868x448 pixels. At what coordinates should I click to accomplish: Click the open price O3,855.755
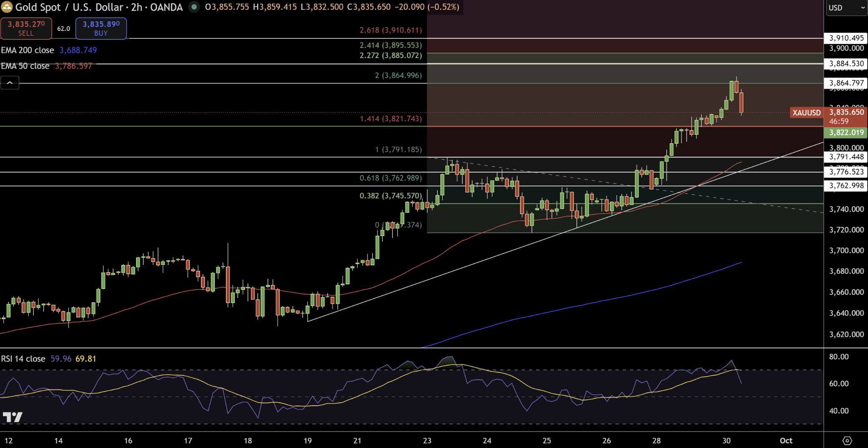(227, 7)
